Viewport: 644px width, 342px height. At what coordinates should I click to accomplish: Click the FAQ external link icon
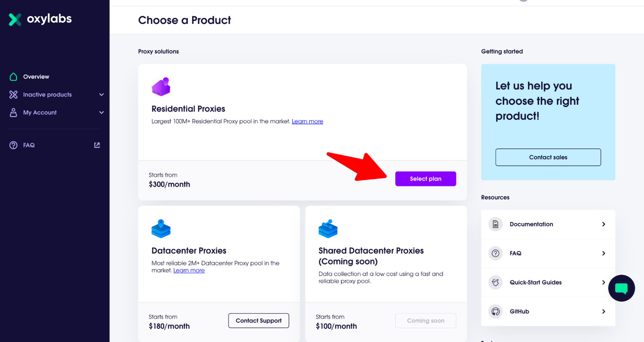[x=97, y=145]
